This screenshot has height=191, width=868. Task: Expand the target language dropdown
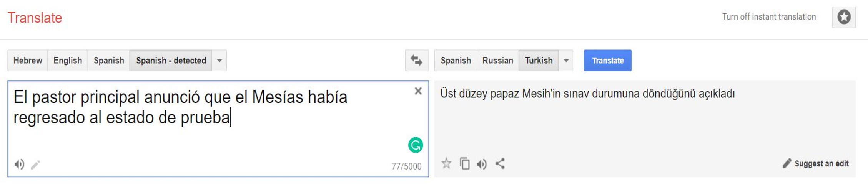tap(566, 61)
